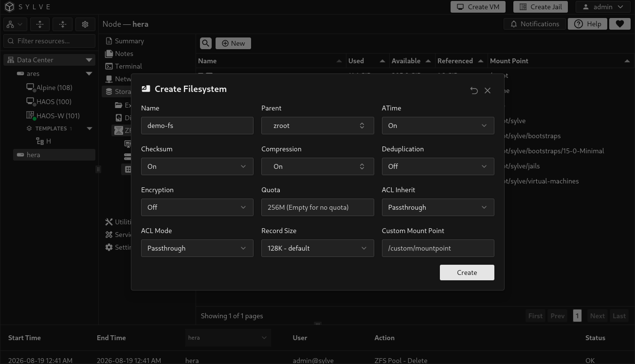Viewport: 635px width, 364px height.
Task: Collapse the ares node expander
Action: pyautogui.click(x=89, y=73)
